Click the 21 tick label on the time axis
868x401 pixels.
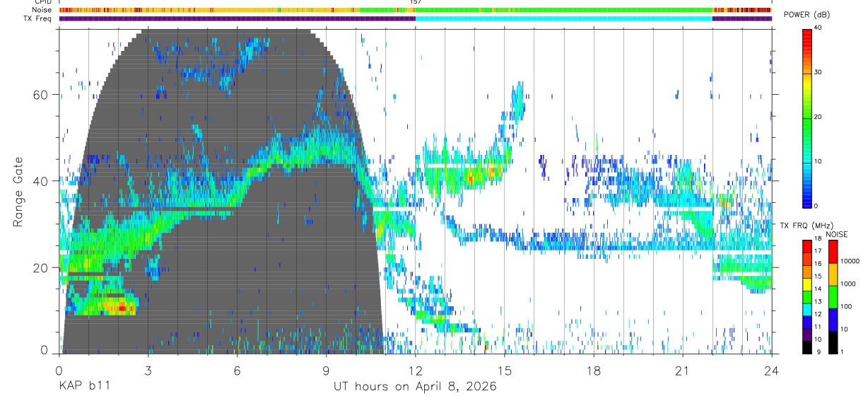tap(683, 370)
